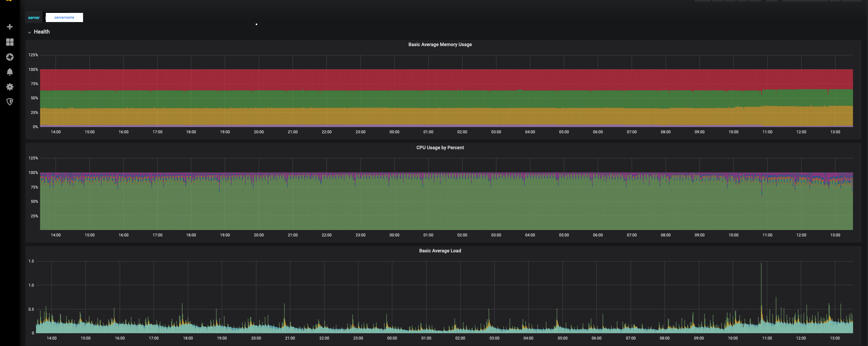Open Server Admin via the shield icon
This screenshot has width=868, height=346.
click(x=10, y=102)
